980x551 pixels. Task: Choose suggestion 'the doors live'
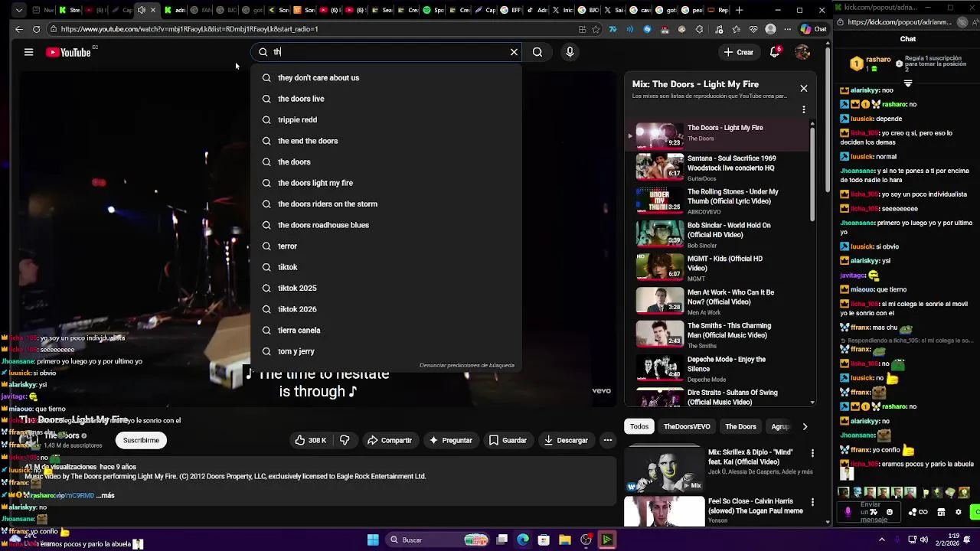386,99
